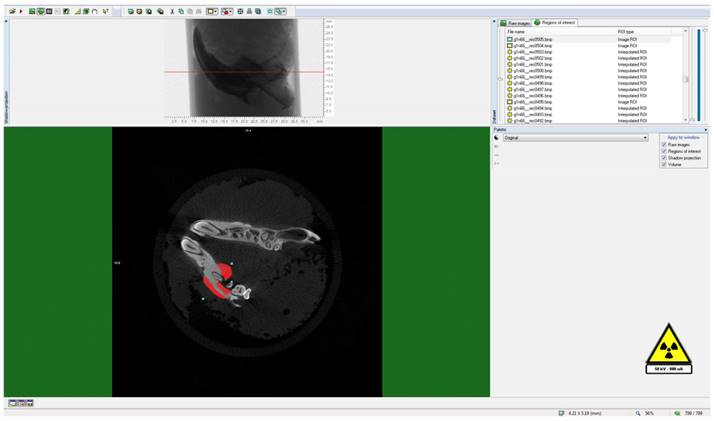
Task: Click the scroll-up arrow of the ROI list
Action: pyautogui.click(x=685, y=31)
